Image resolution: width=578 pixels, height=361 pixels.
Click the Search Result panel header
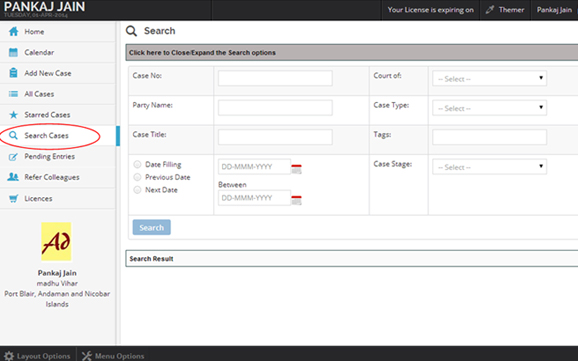coord(352,258)
